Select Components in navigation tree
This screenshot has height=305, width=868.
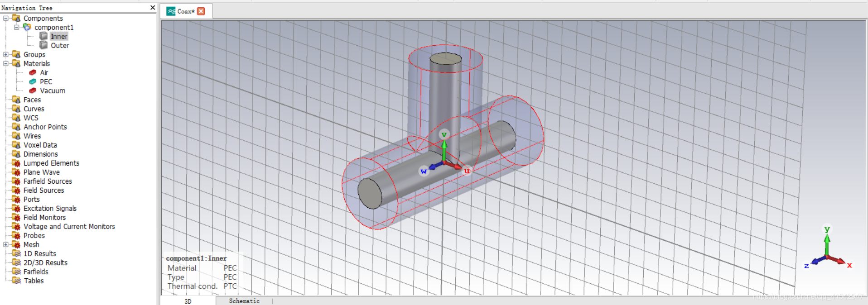(x=43, y=18)
